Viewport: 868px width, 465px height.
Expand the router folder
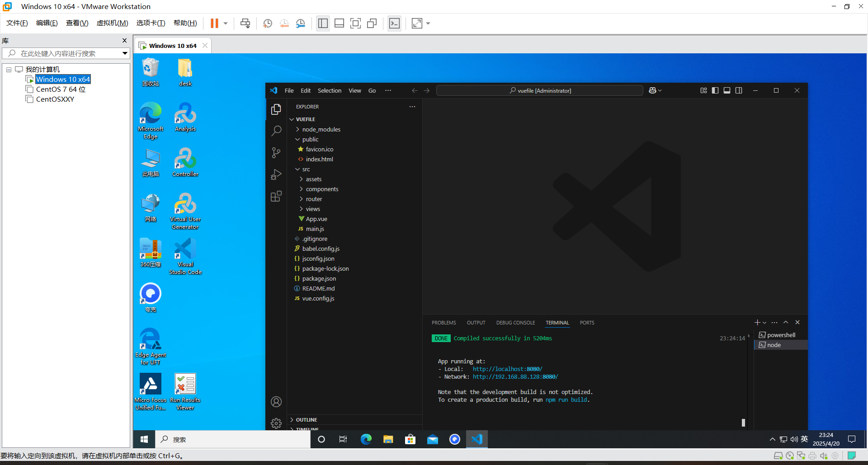(354, 199)
